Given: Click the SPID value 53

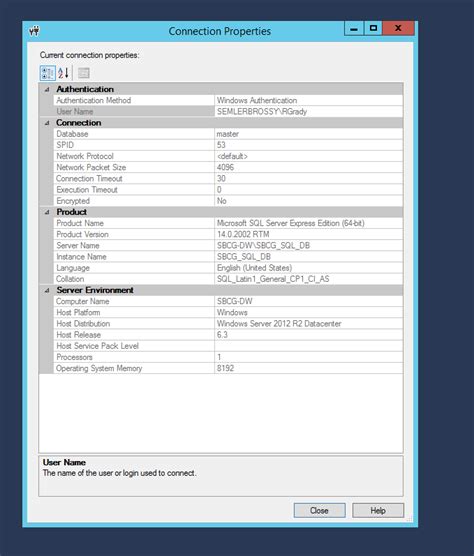Looking at the screenshot, I should pyautogui.click(x=221, y=145).
